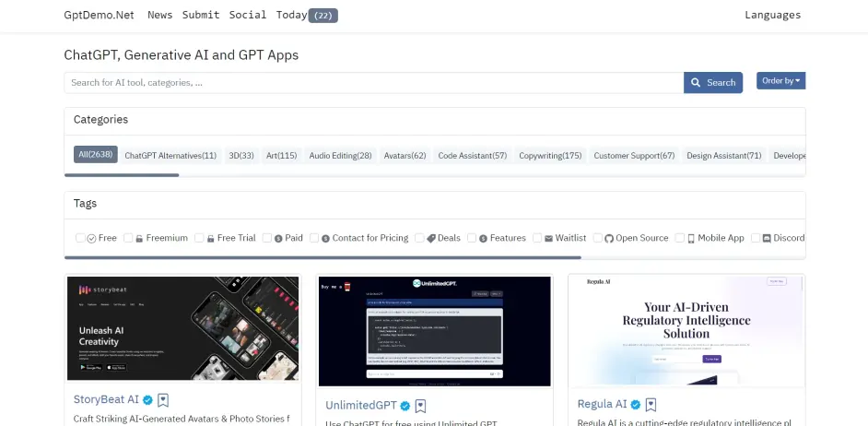
Task: Open Today (22) listings
Action: 307,16
